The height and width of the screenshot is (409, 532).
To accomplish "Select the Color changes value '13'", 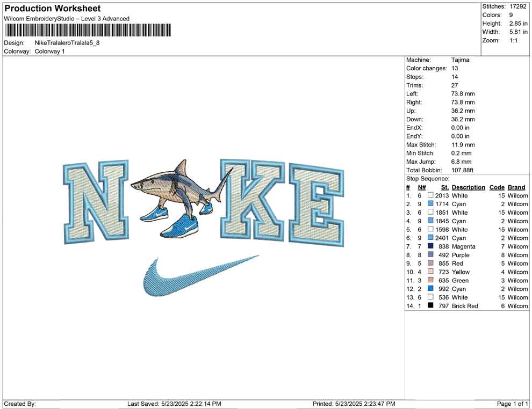I will pos(455,69).
